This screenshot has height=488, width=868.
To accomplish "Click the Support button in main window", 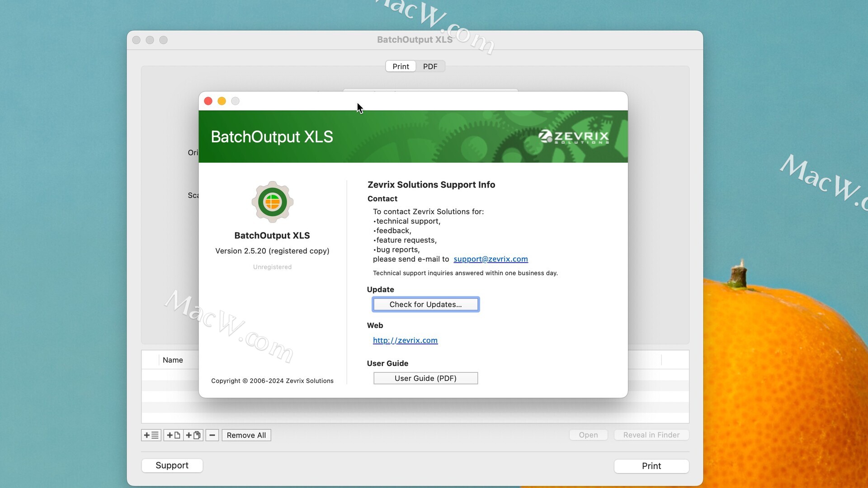I will click(x=172, y=465).
